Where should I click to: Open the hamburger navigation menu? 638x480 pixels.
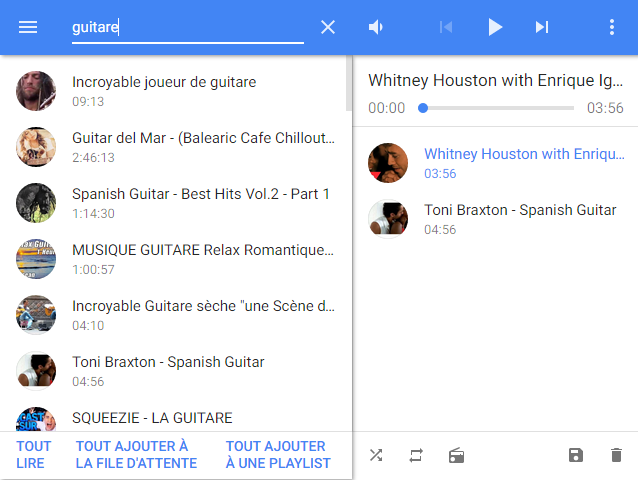(x=28, y=27)
